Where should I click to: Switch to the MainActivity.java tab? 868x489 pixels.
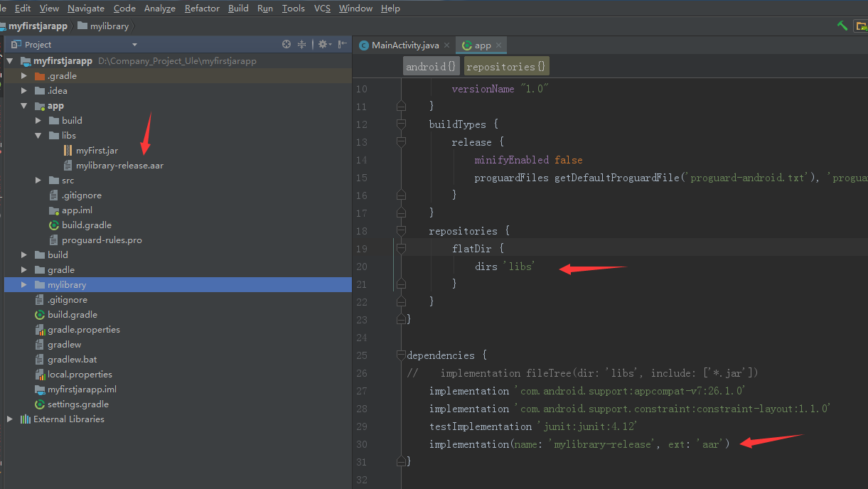click(404, 45)
